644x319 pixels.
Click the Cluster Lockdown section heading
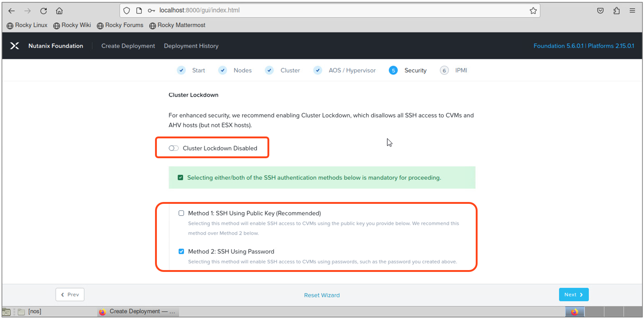click(x=194, y=95)
